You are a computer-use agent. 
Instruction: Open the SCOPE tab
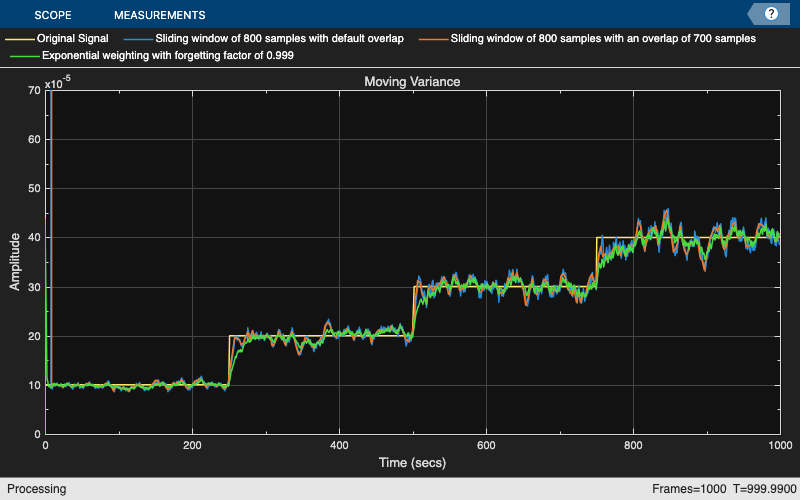click(x=53, y=15)
